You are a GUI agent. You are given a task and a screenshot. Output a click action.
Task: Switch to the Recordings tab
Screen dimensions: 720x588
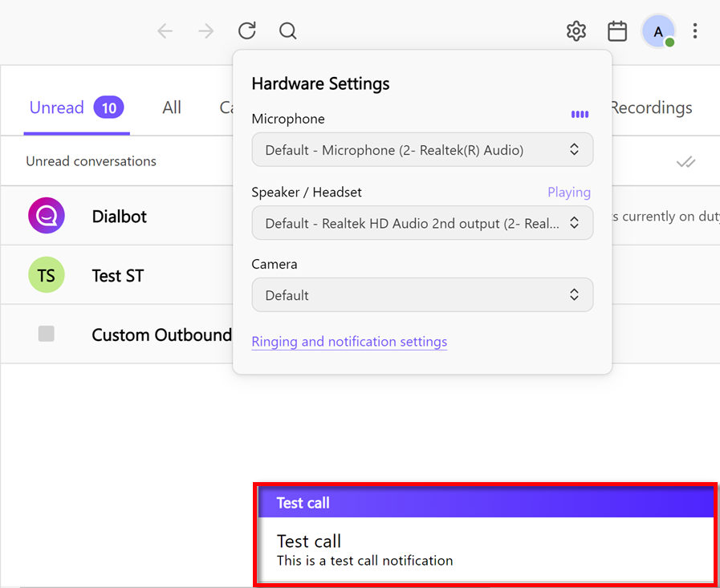[x=652, y=107]
